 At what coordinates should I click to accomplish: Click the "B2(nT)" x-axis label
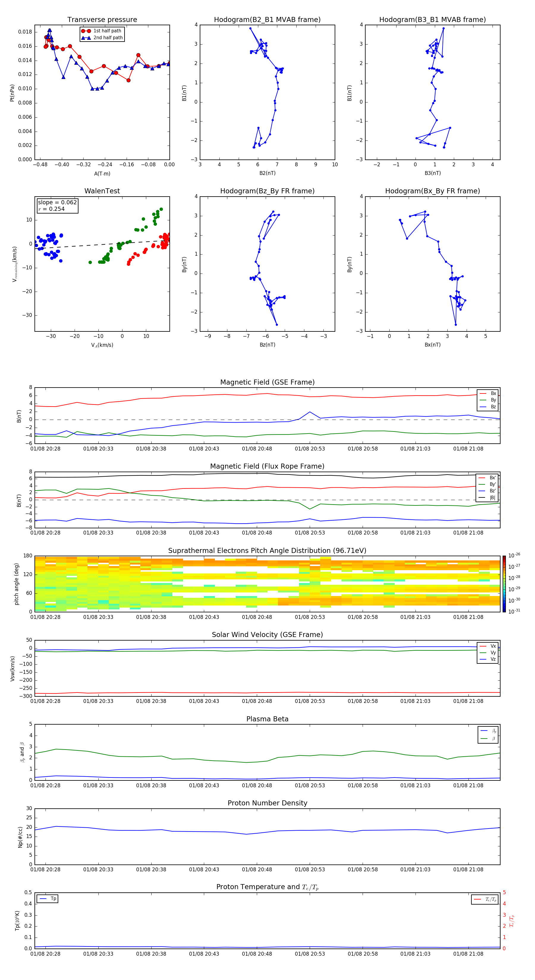click(267, 173)
